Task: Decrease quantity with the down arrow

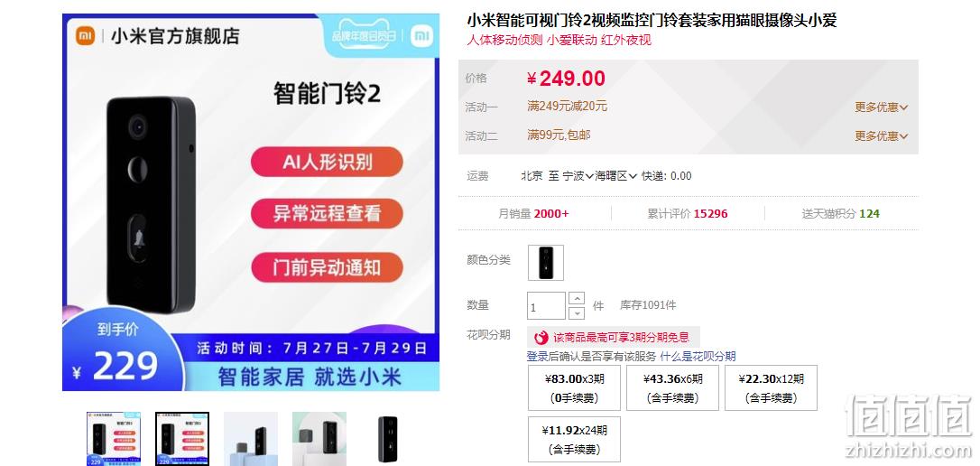Action: (x=577, y=312)
